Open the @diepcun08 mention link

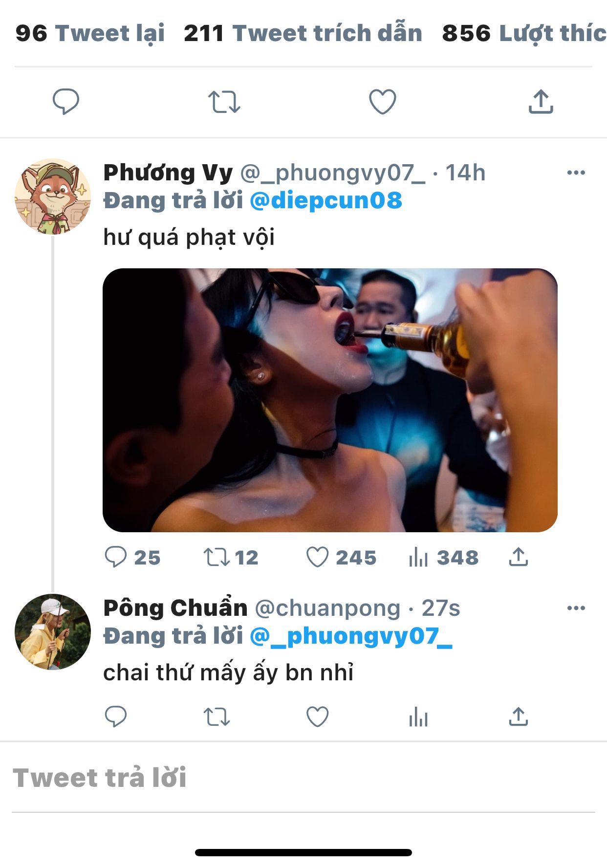click(326, 201)
